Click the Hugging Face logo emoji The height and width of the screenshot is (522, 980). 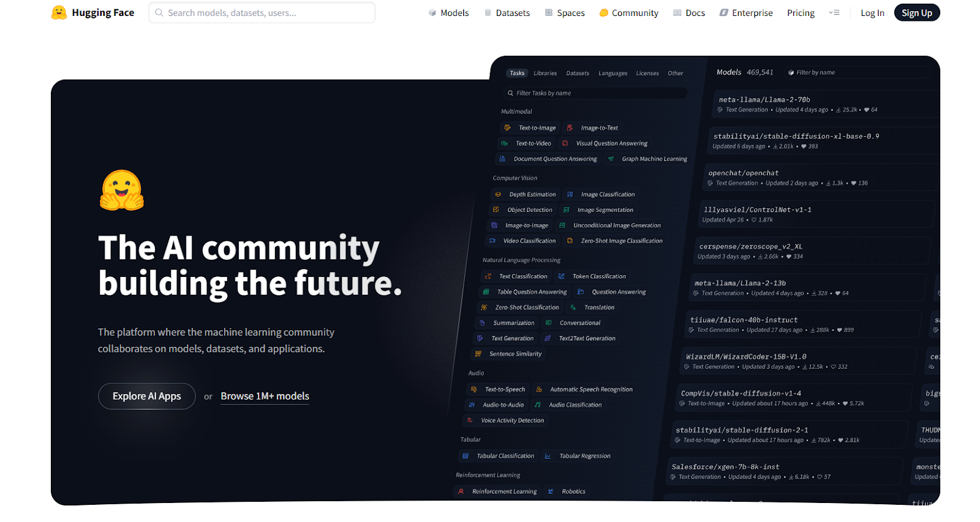click(59, 13)
